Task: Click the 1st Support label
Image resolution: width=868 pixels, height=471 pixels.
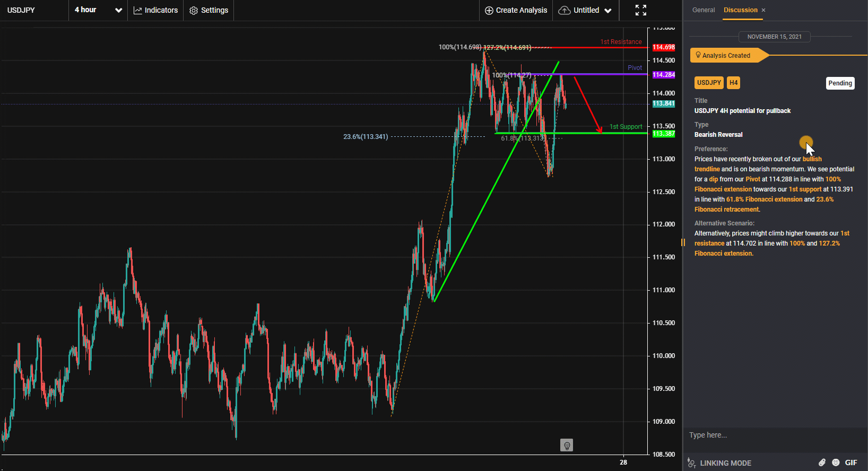Action: click(626, 127)
